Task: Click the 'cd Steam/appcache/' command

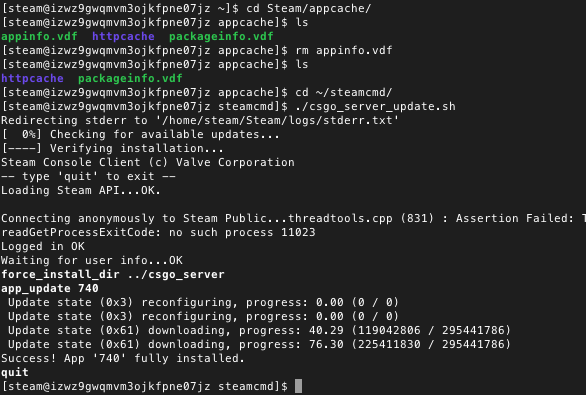Action: click(309, 8)
